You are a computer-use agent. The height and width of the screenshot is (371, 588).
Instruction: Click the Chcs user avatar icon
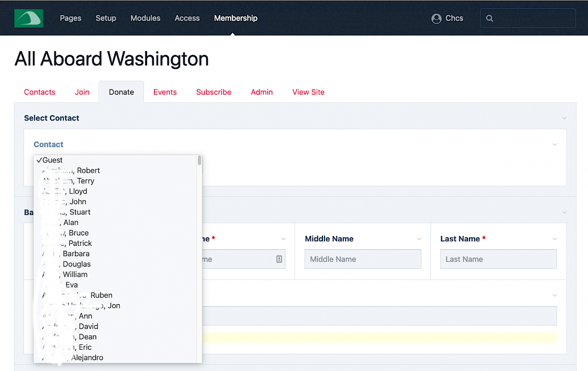pyautogui.click(x=436, y=18)
